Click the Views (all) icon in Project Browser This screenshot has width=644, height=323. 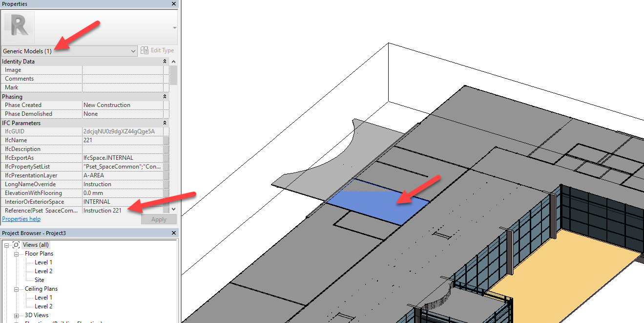point(16,244)
